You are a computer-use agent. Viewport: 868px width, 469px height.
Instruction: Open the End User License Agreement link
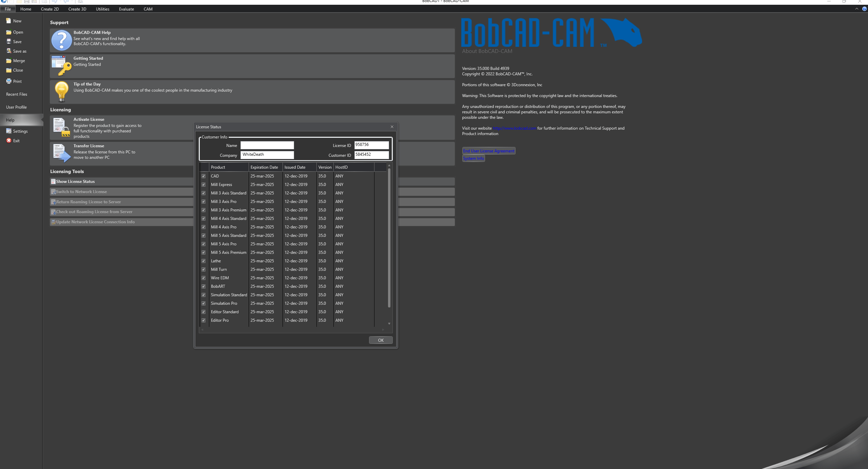click(488, 151)
